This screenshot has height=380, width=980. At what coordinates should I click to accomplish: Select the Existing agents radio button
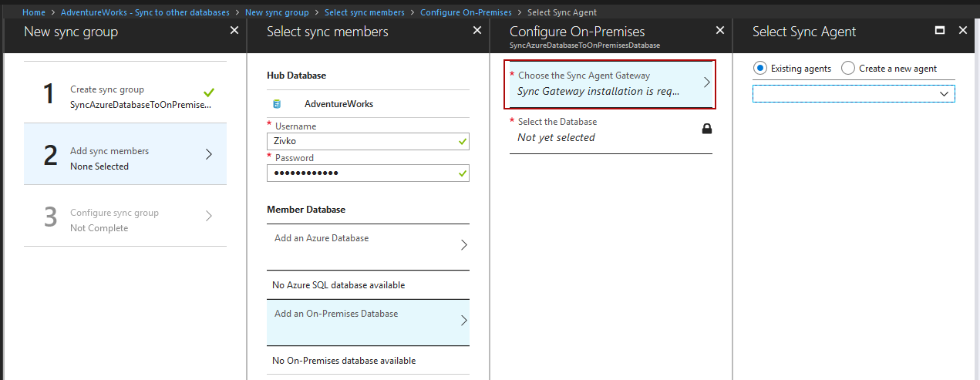tap(760, 68)
